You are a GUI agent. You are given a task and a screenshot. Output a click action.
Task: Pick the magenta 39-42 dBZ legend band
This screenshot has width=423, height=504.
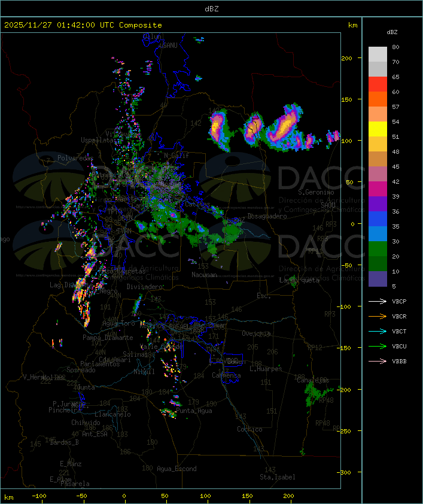pyautogui.click(x=378, y=189)
